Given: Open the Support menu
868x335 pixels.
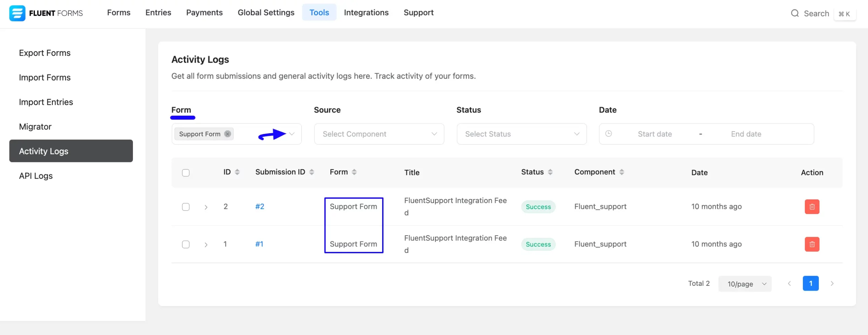Looking at the screenshot, I should pos(418,13).
